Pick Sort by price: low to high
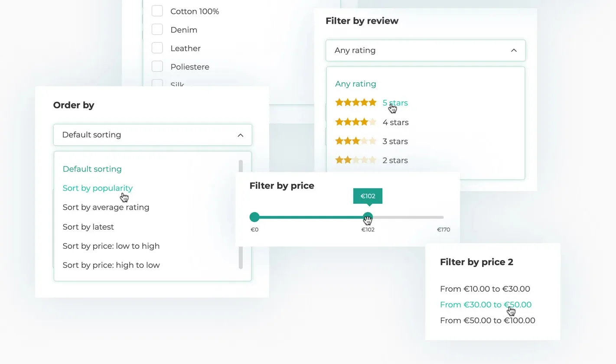The width and height of the screenshot is (616, 364). 111,246
